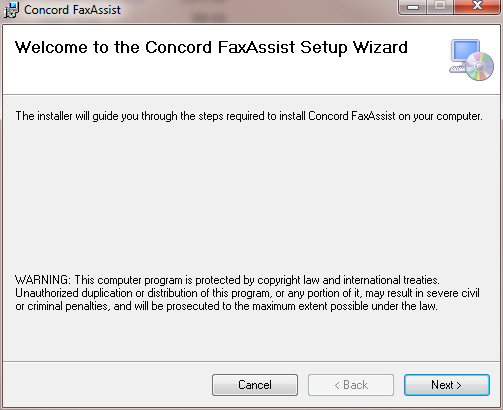This screenshot has height=410, width=503.
Task: Click the rainbow CD disc in the banner image
Action: (x=480, y=67)
